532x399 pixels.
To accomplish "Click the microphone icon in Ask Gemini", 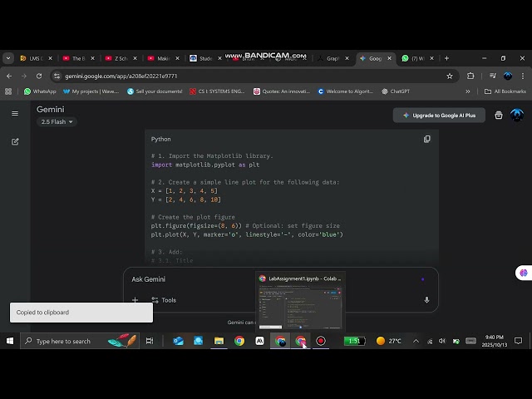I will coord(426,300).
